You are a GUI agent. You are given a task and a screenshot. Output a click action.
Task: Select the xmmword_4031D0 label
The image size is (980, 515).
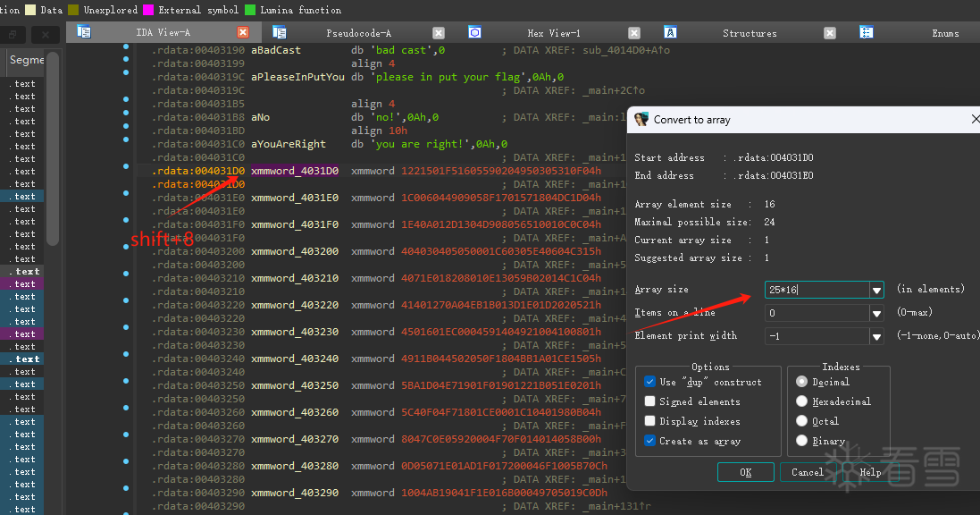click(295, 171)
